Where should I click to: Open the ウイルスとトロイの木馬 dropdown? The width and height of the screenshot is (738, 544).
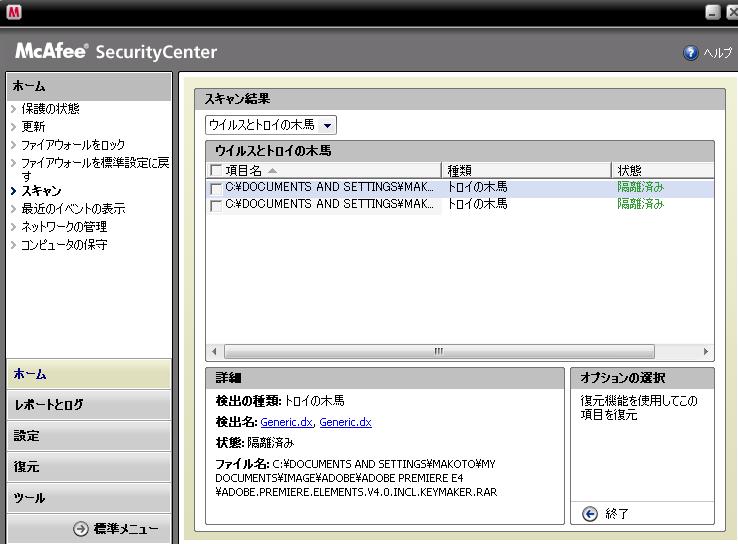coord(271,125)
